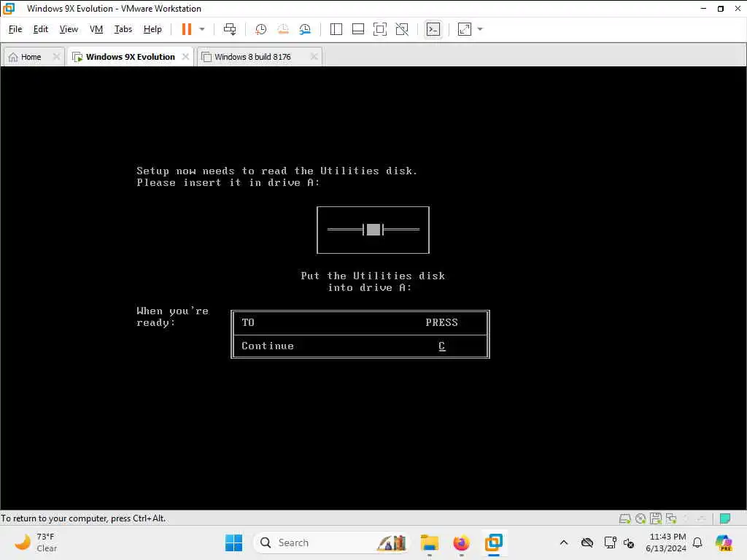Click the VMware title bar logo icon

(9, 9)
